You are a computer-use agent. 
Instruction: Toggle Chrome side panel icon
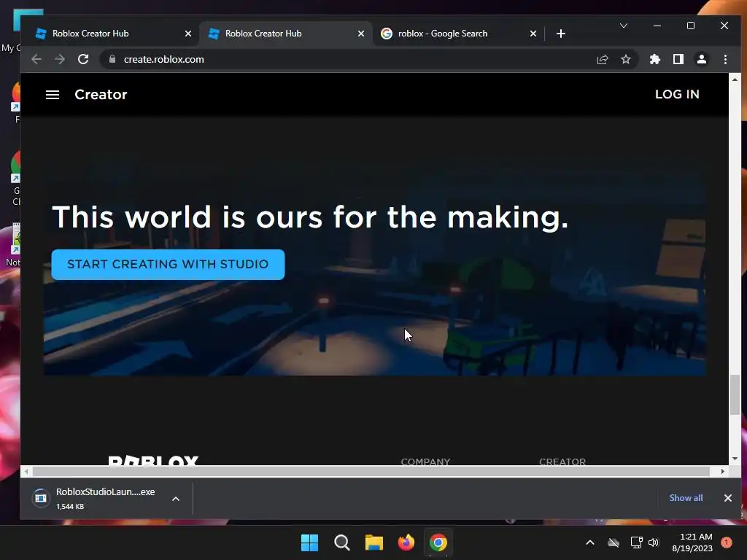coord(678,59)
